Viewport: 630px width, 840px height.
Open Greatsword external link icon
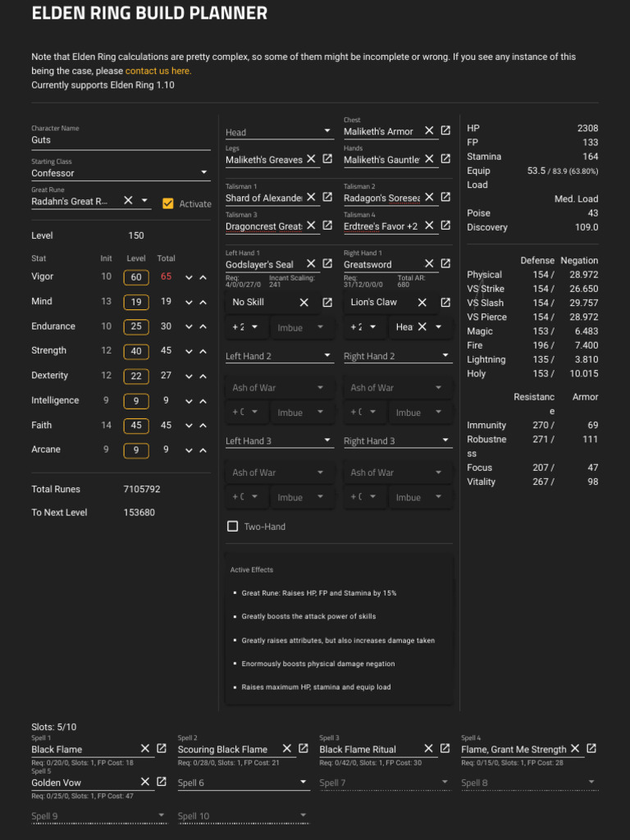click(445, 263)
